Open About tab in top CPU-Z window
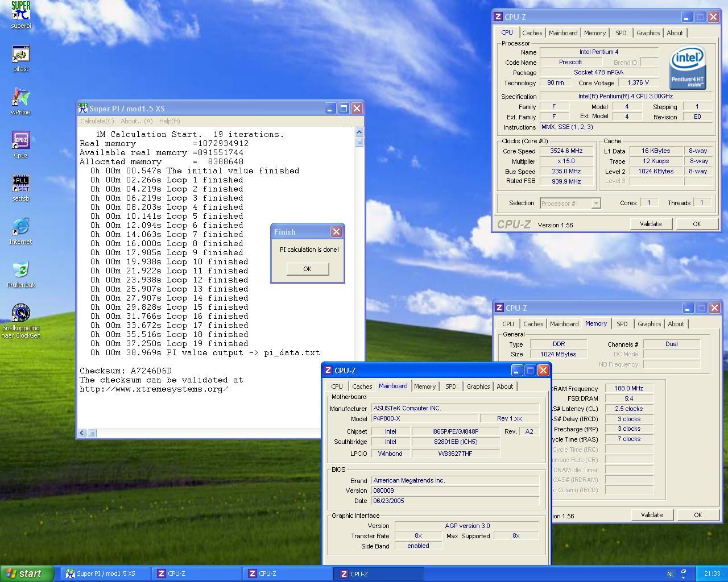Image resolution: width=728 pixels, height=582 pixels. pyautogui.click(x=675, y=33)
